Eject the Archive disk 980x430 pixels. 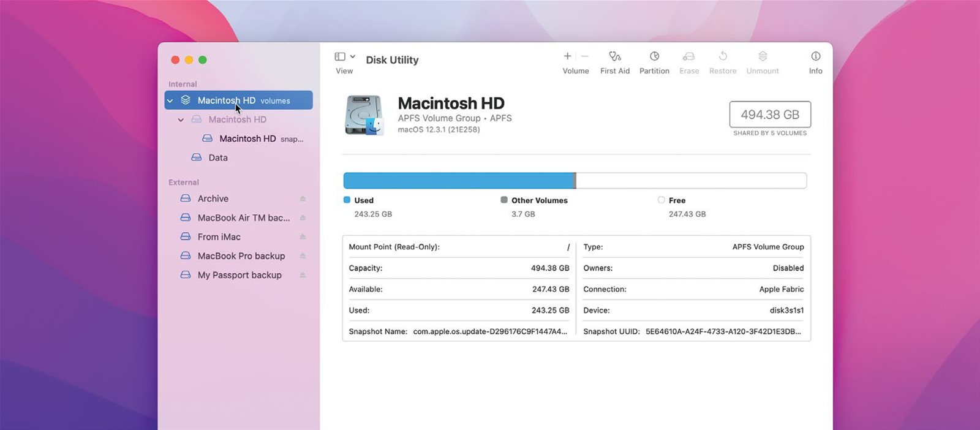click(303, 198)
